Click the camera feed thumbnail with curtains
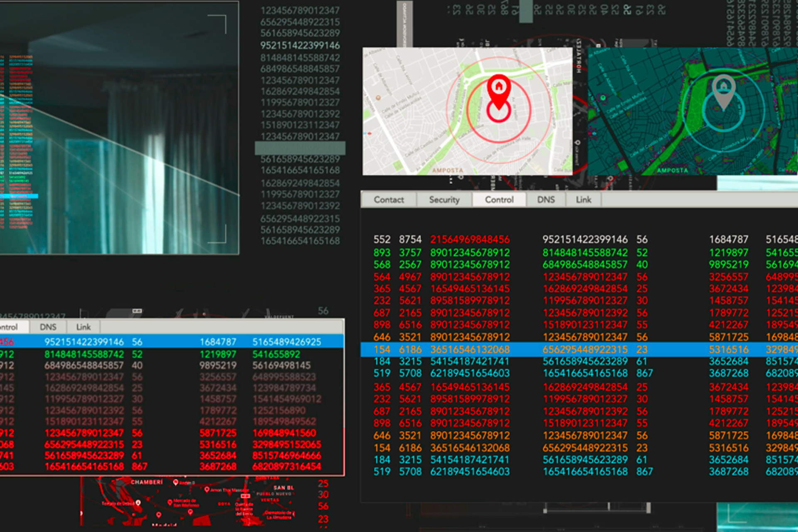798x532 pixels. pos(119,127)
